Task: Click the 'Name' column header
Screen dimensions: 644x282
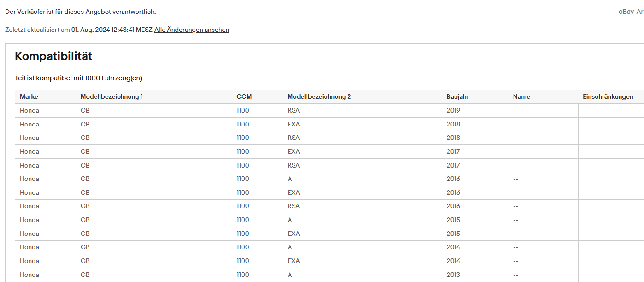Action: click(x=521, y=97)
